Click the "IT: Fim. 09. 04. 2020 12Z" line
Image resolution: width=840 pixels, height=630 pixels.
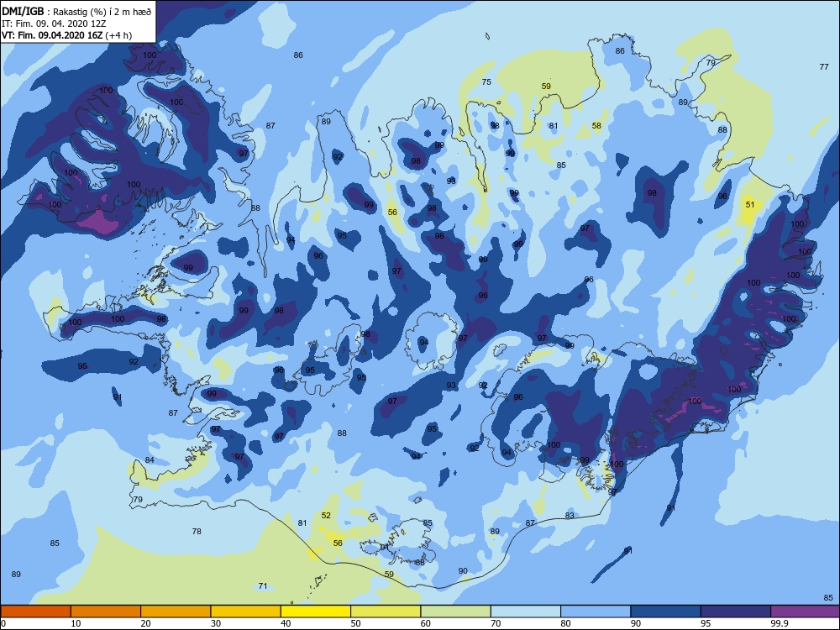pos(54,24)
